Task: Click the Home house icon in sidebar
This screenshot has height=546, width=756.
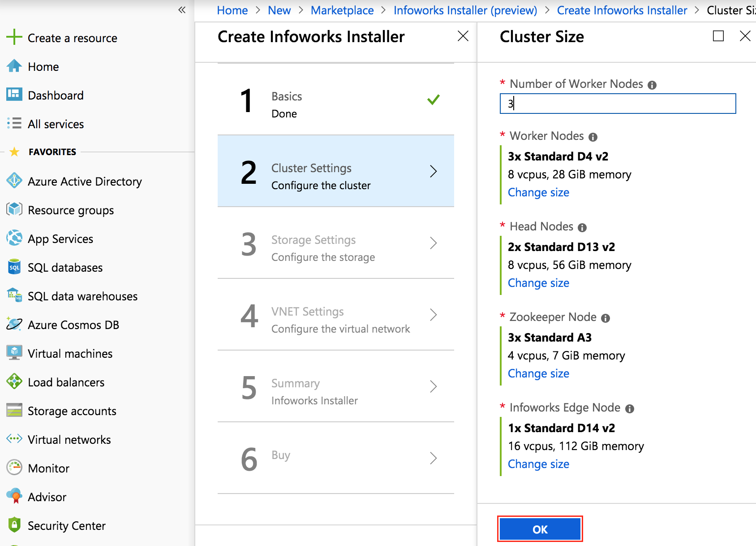Action: pos(14,66)
